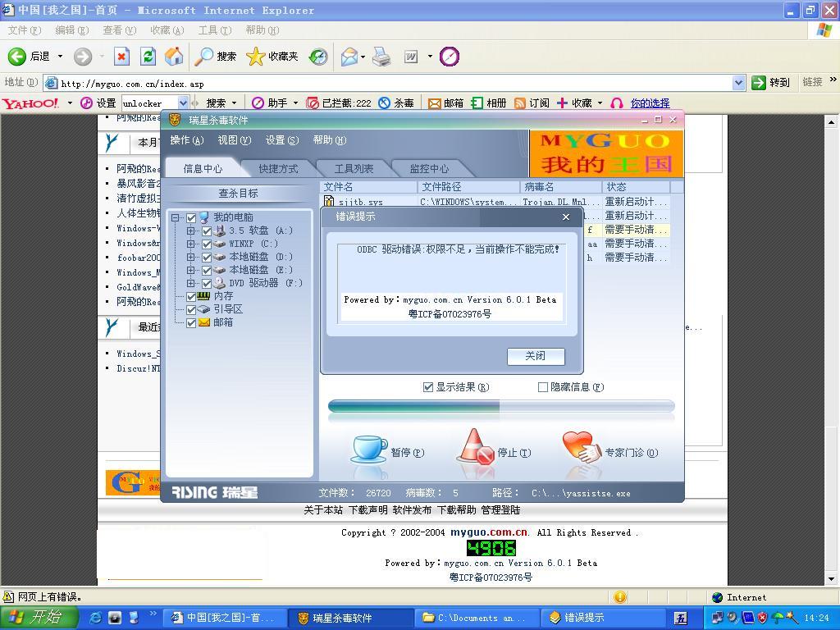The image size is (840, 630).
Task: Click the purple compass toolbar icon
Action: pyautogui.click(x=450, y=57)
